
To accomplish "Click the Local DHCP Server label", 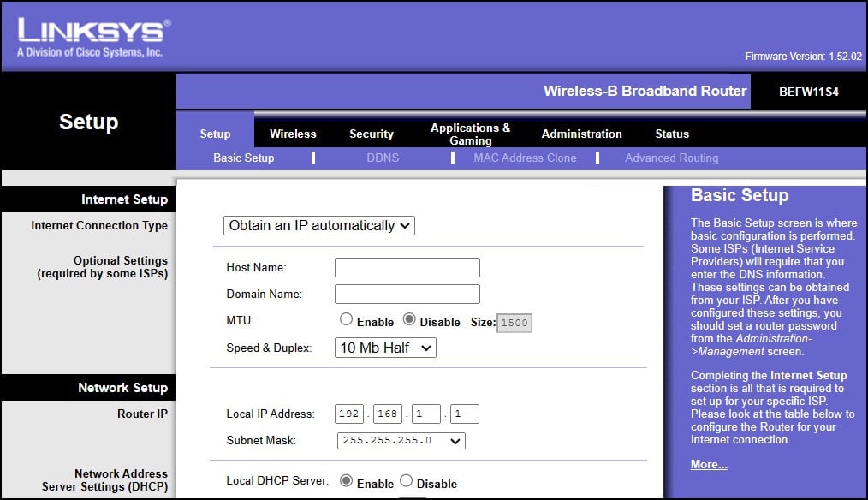I will (276, 480).
